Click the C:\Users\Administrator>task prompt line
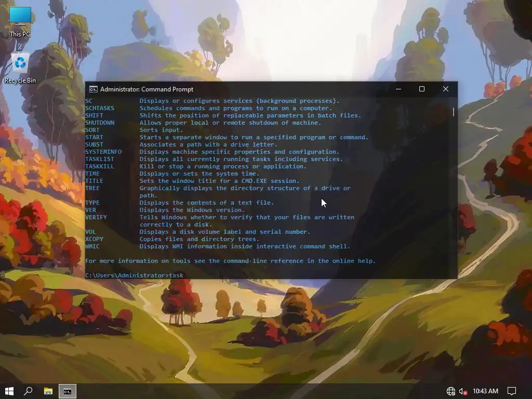The image size is (532, 399). 135,275
